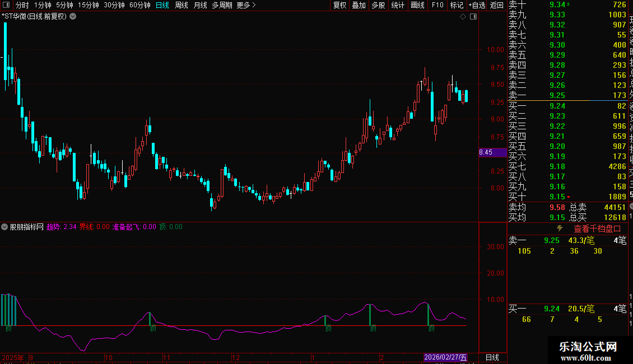Click the lightning bolt icon in order panel
Image resolution: width=633 pixels, height=364 pixels.
coord(559,228)
